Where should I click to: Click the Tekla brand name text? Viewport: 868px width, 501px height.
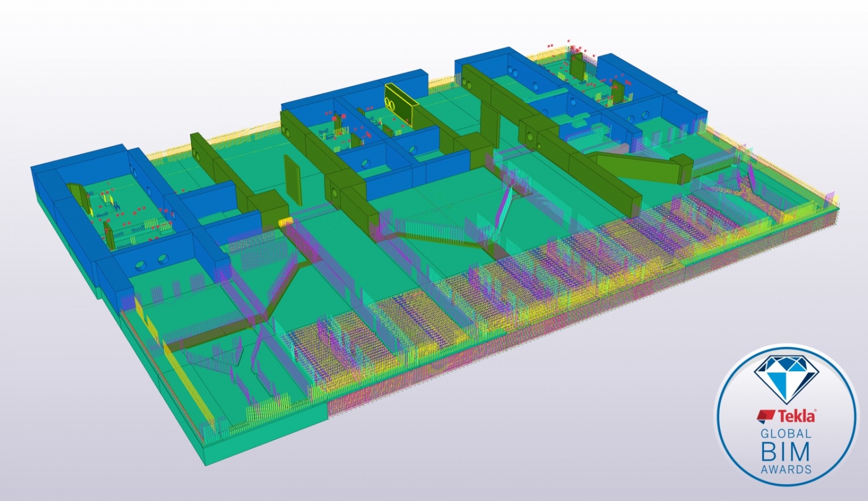tap(797, 416)
